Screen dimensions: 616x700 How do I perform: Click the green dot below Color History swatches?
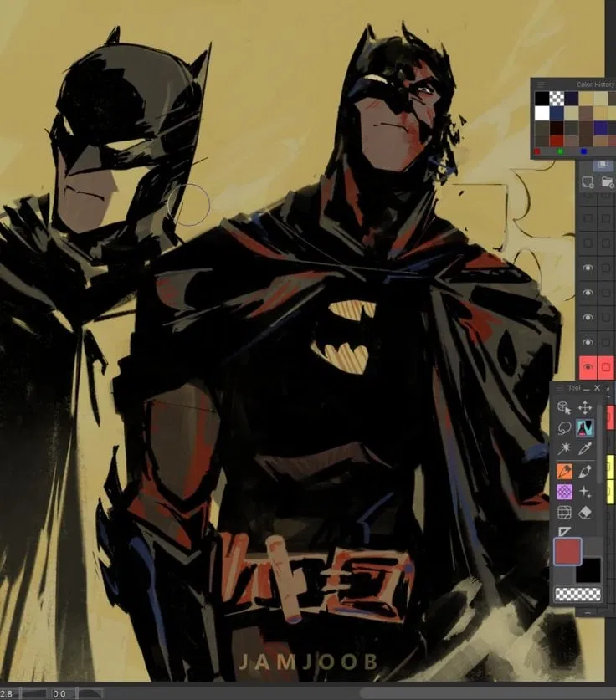point(560,151)
